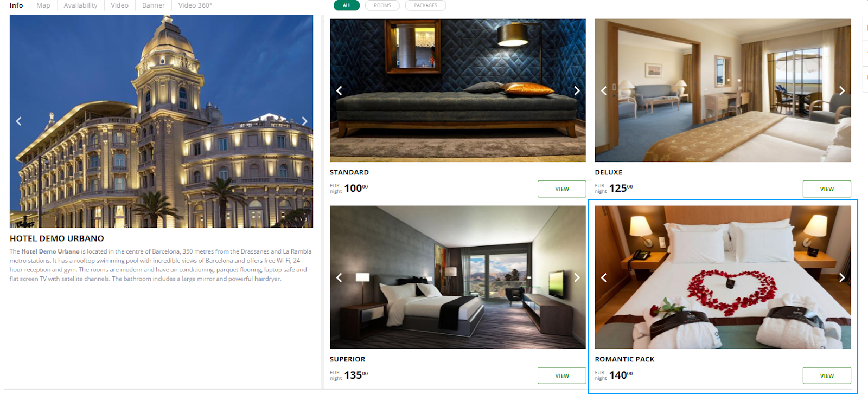Filter listings by PACKAGES
Viewport: 868px width, 395px height.
coord(425,5)
